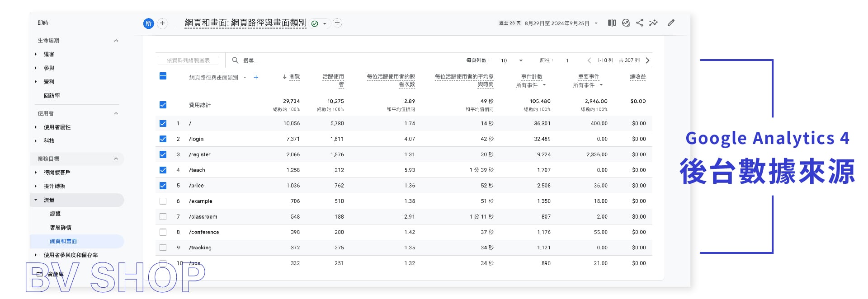This screenshot has height=299, width=868.
Task: Click the magnifier search icon above the table
Action: (x=235, y=60)
